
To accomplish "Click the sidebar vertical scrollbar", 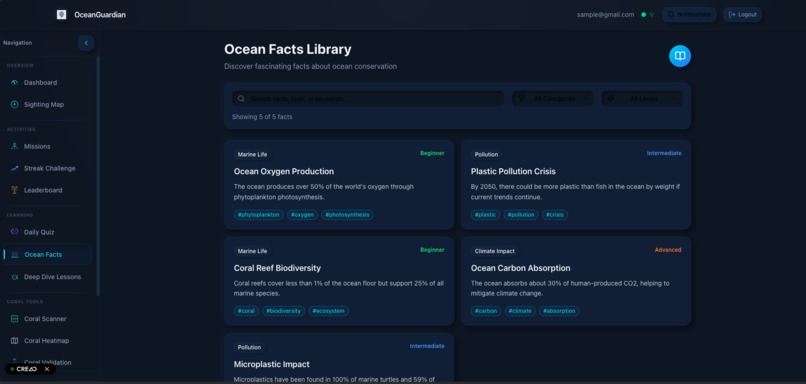I will [98, 176].
